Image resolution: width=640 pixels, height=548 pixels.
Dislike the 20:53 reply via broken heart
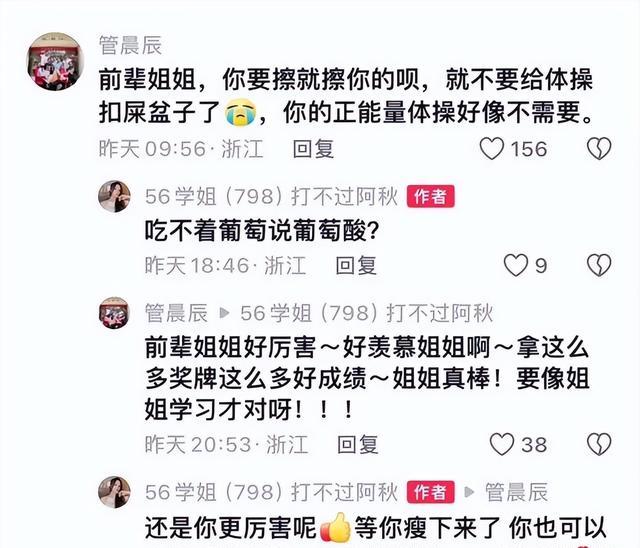click(599, 444)
